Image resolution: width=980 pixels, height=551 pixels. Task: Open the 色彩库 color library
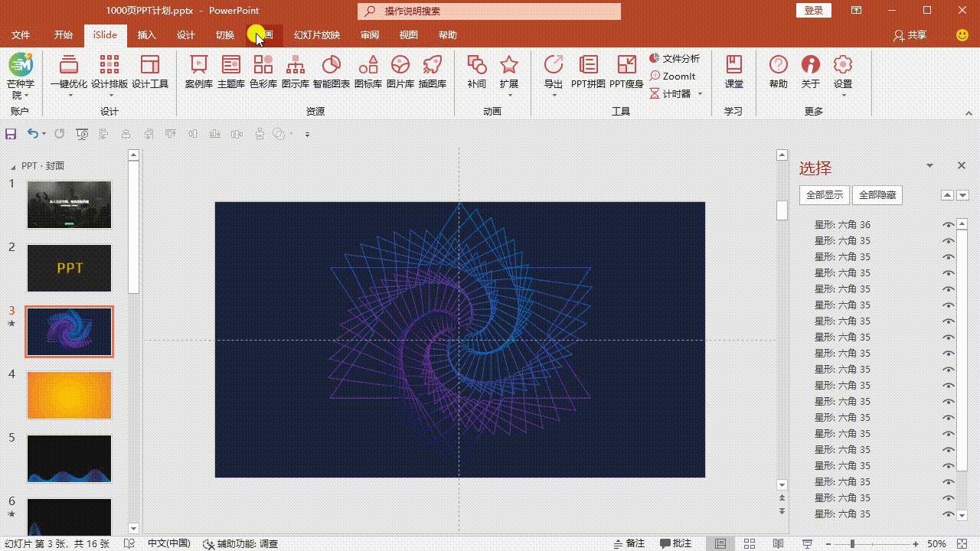(x=263, y=72)
